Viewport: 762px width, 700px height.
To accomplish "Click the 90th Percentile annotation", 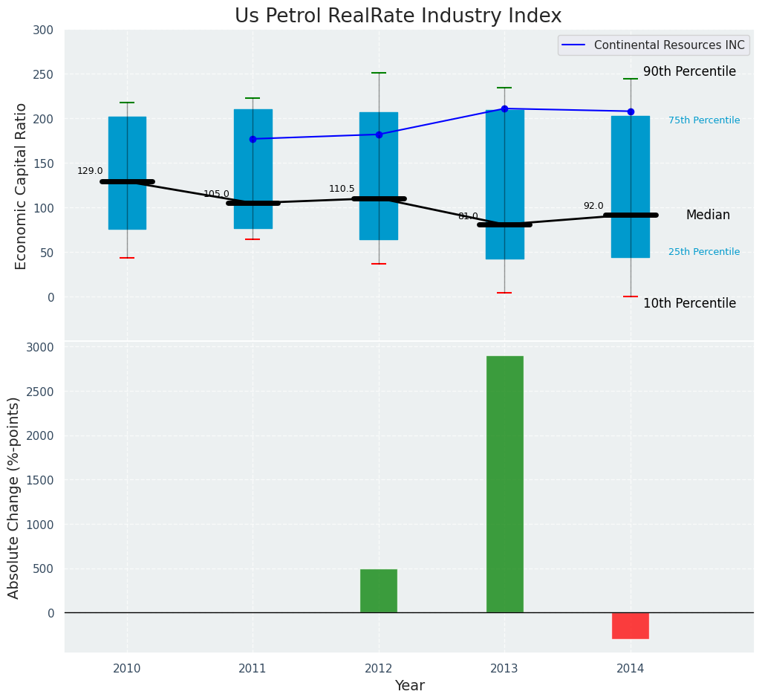I will click(689, 72).
